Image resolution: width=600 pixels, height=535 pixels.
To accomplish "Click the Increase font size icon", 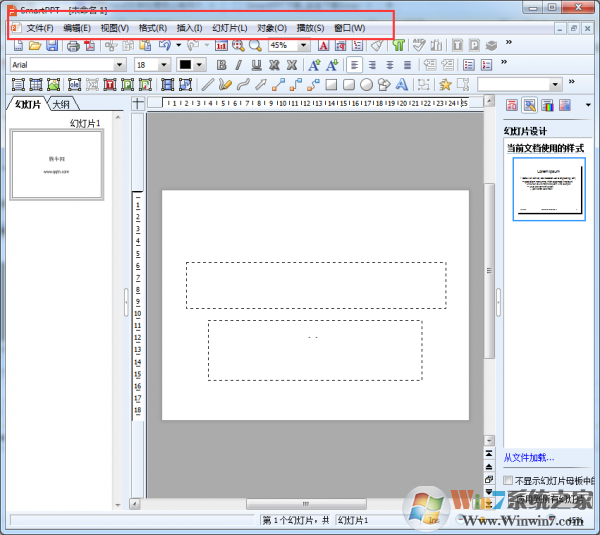I will (x=315, y=65).
